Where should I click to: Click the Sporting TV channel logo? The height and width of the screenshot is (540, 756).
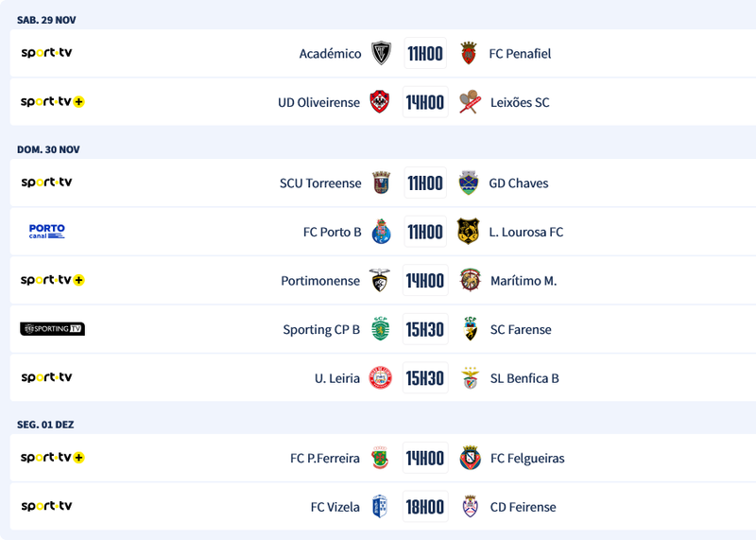[53, 329]
